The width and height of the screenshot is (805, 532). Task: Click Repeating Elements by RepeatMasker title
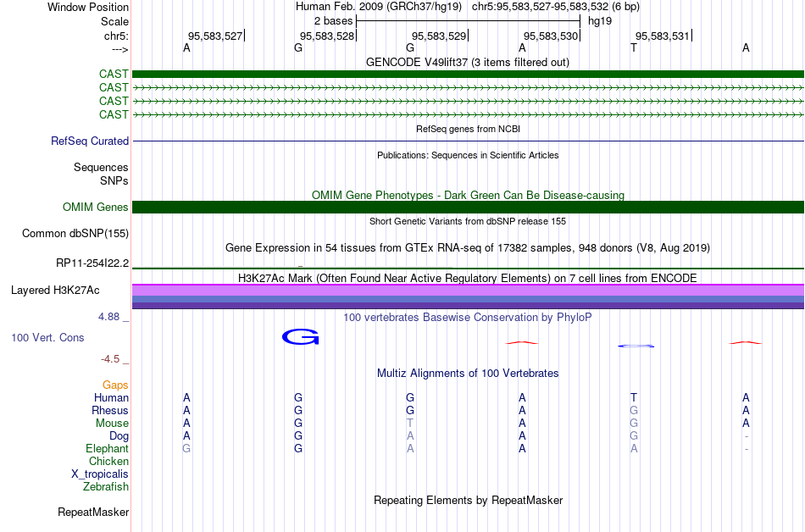click(469, 500)
